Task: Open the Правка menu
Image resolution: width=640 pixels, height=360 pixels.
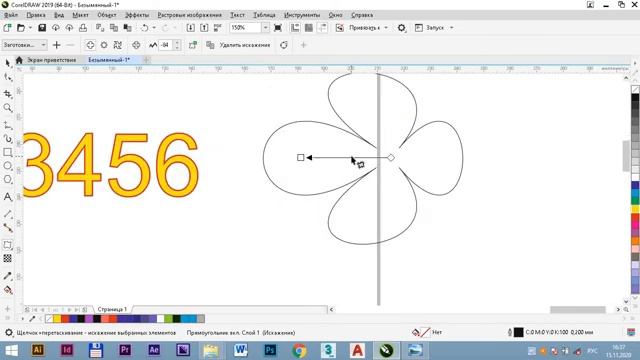Action: tap(36, 15)
